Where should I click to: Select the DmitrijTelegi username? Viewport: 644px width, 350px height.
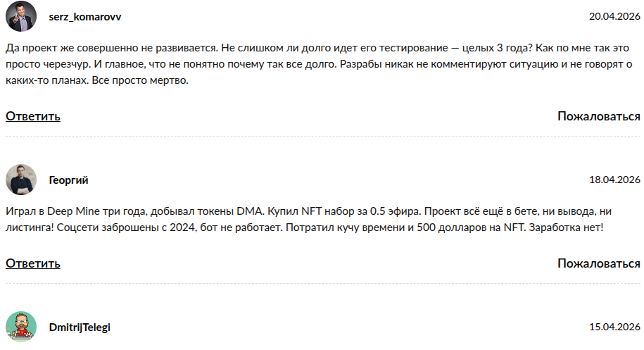tap(80, 327)
